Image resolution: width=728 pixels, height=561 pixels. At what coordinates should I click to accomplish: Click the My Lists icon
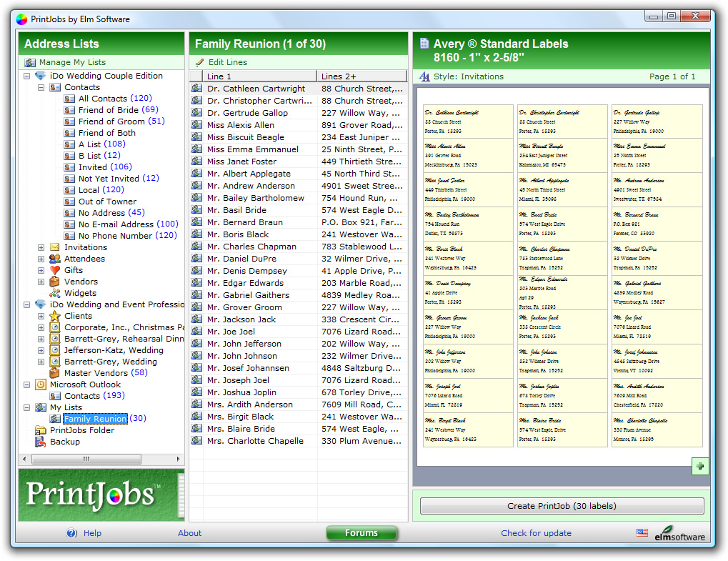[41, 407]
